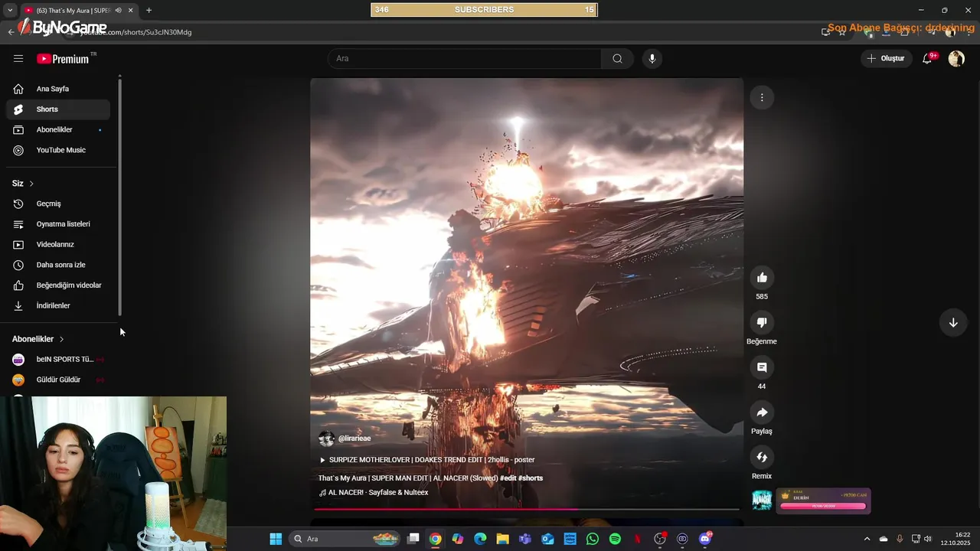The width and height of the screenshot is (980, 551).
Task: Open the tab search dropdown arrow
Action: [9, 11]
